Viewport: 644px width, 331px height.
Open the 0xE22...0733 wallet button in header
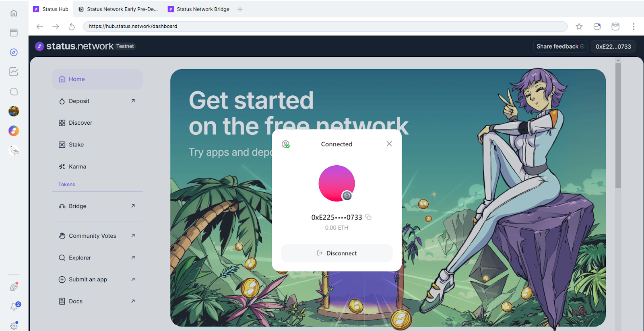pyautogui.click(x=613, y=47)
